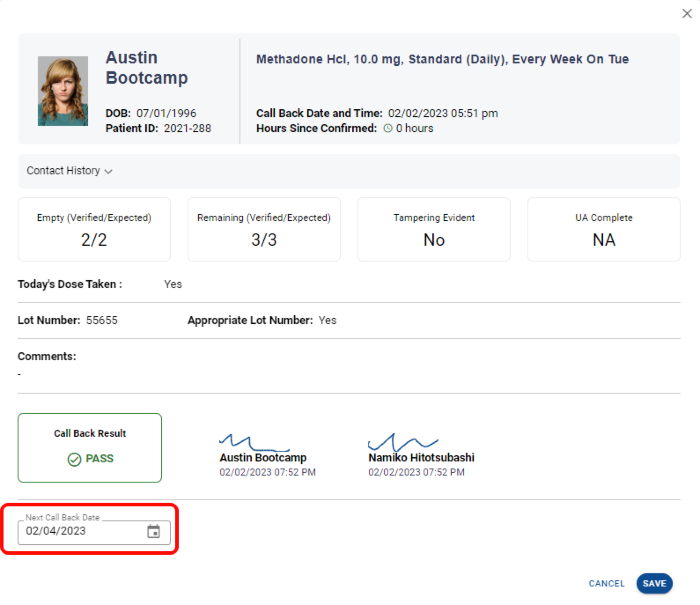Click the UA Complete card

click(604, 229)
